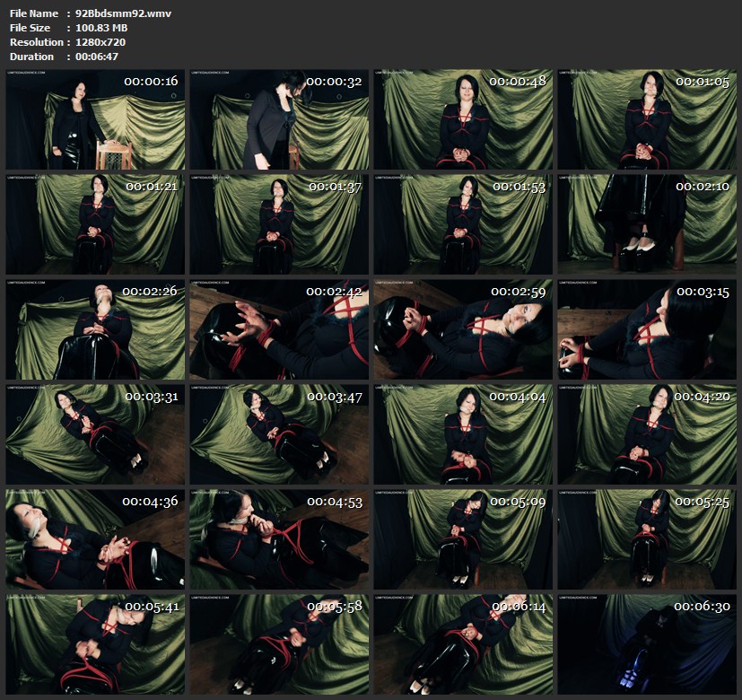This screenshot has height=700, width=742.
Task: Choose the frame at 00:05:09
Action: 463,539
